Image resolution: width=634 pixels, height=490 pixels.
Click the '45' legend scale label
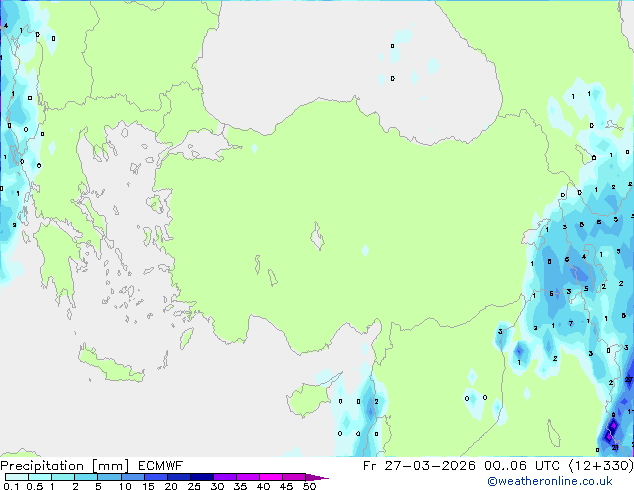(286, 486)
